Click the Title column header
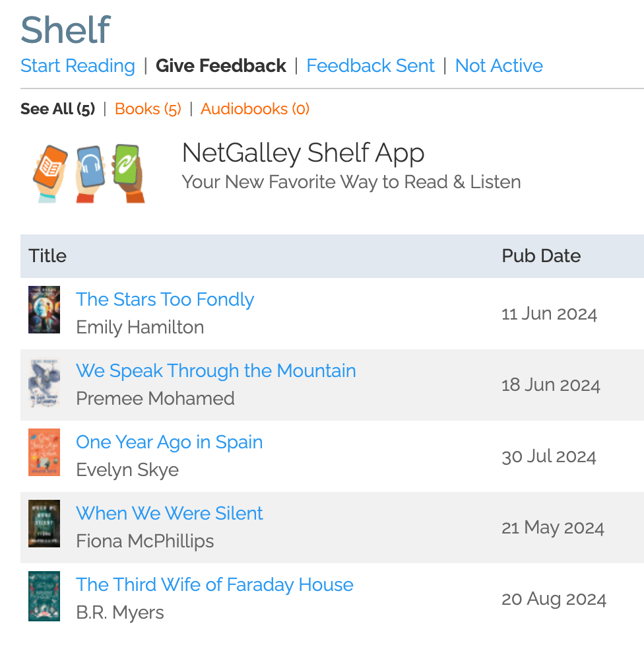Image resolution: width=644 pixels, height=655 pixels. tap(48, 256)
